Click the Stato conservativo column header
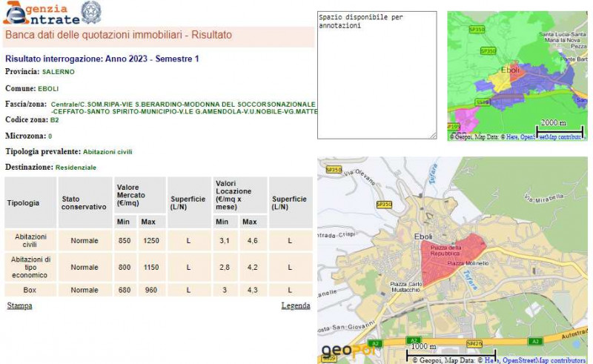This screenshot has height=364, width=593. (x=85, y=203)
